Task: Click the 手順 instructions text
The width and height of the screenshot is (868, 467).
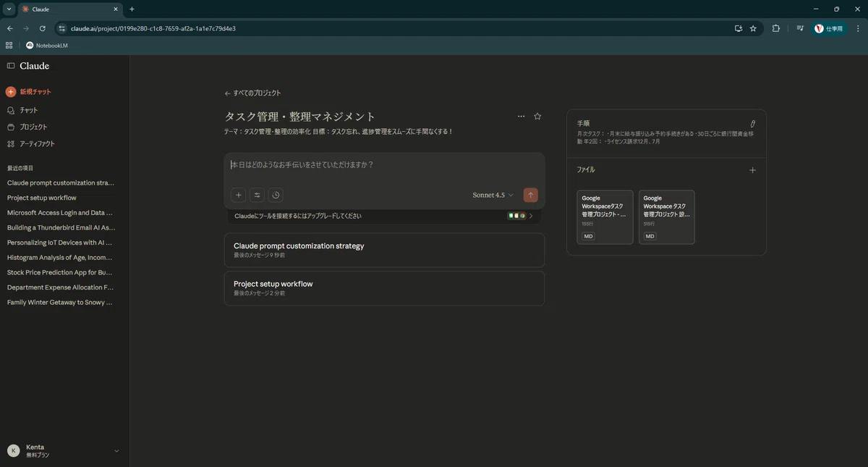Action: 665,138
